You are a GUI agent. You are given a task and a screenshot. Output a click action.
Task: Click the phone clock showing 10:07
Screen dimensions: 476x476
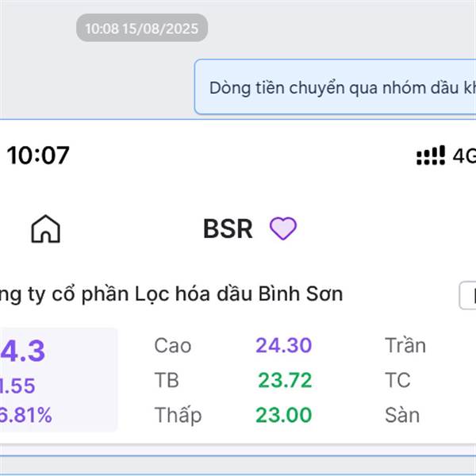[38, 155]
